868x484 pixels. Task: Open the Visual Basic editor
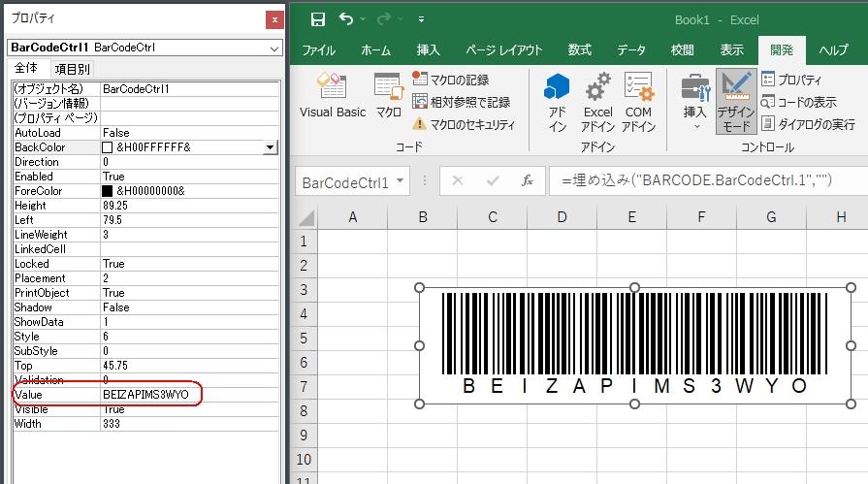(333, 95)
